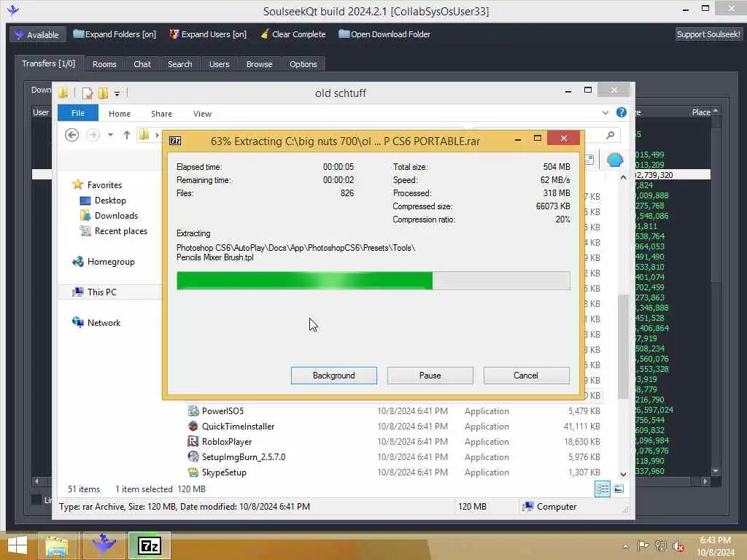This screenshot has width=747, height=560.
Task: Open the Windows Start button
Action: pos(18,545)
